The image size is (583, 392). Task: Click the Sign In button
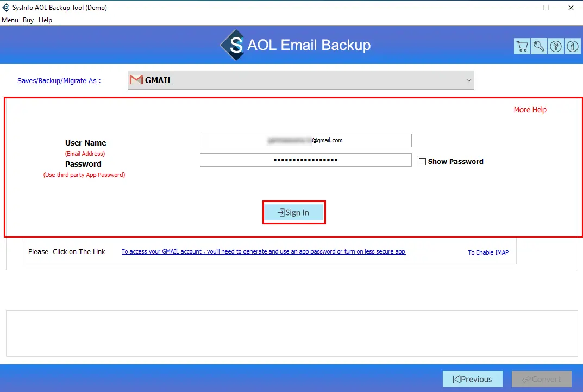coord(294,212)
